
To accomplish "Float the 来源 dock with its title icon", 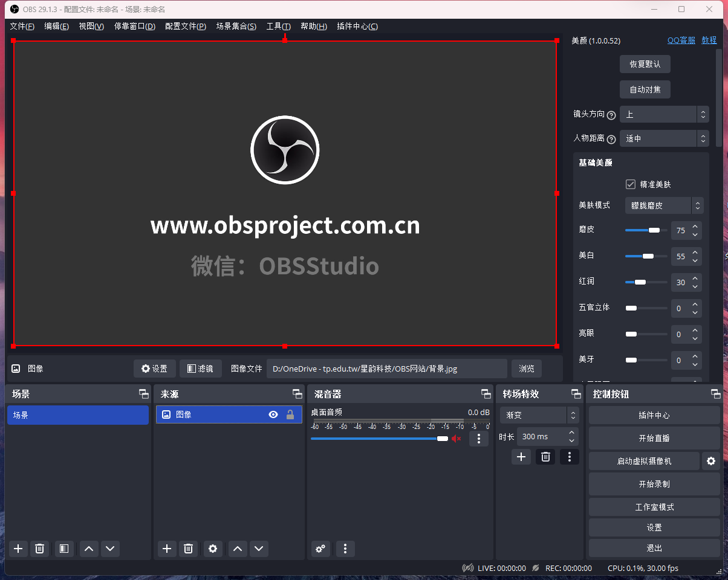I will (297, 394).
